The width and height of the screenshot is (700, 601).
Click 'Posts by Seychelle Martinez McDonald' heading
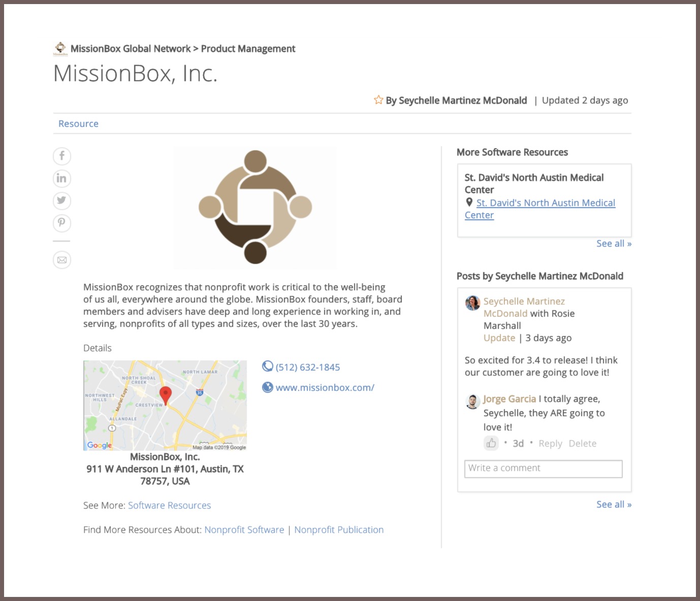point(540,276)
